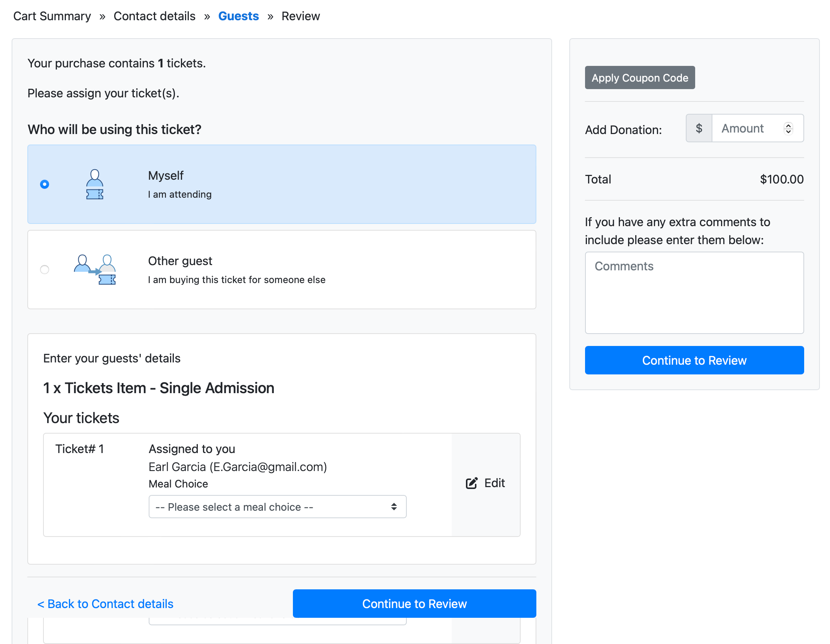Click the Edit pencil icon for Ticket 1
830x644 pixels.
click(471, 483)
